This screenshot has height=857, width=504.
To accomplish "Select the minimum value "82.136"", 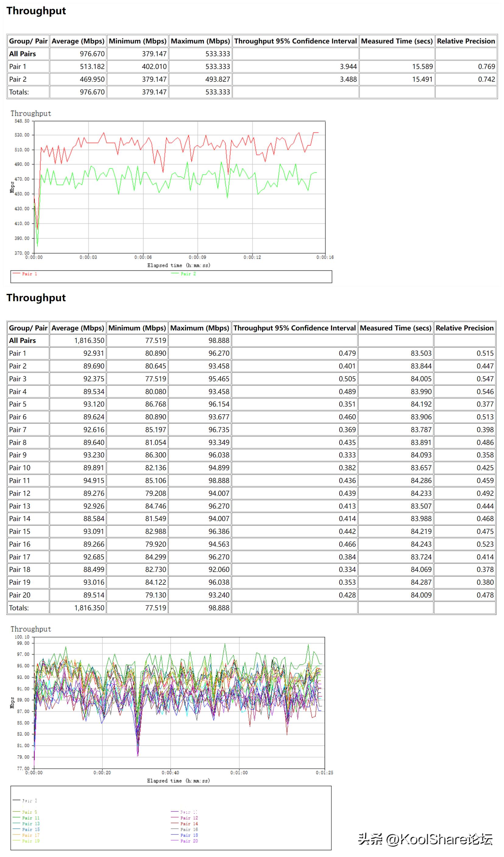I will (156, 467).
